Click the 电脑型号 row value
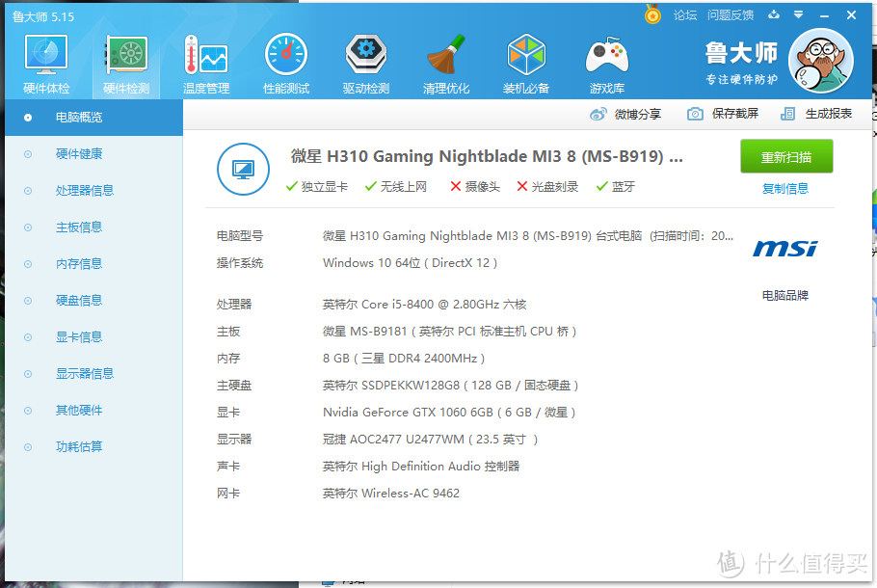877x588 pixels. (x=528, y=236)
